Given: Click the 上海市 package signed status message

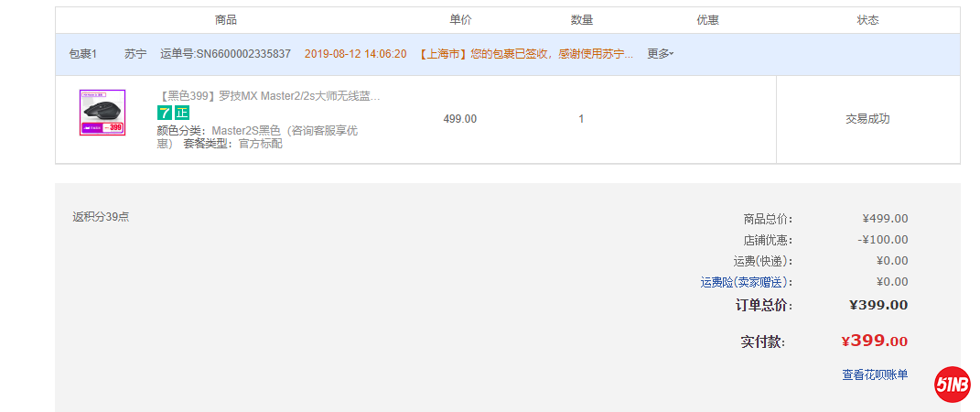Looking at the screenshot, I should [526, 54].
